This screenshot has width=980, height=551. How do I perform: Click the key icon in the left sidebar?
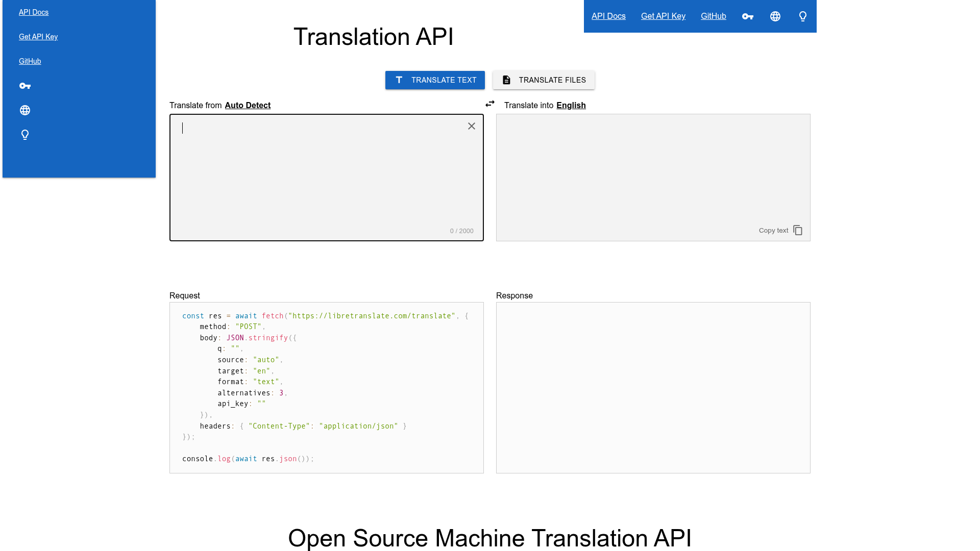(x=25, y=86)
